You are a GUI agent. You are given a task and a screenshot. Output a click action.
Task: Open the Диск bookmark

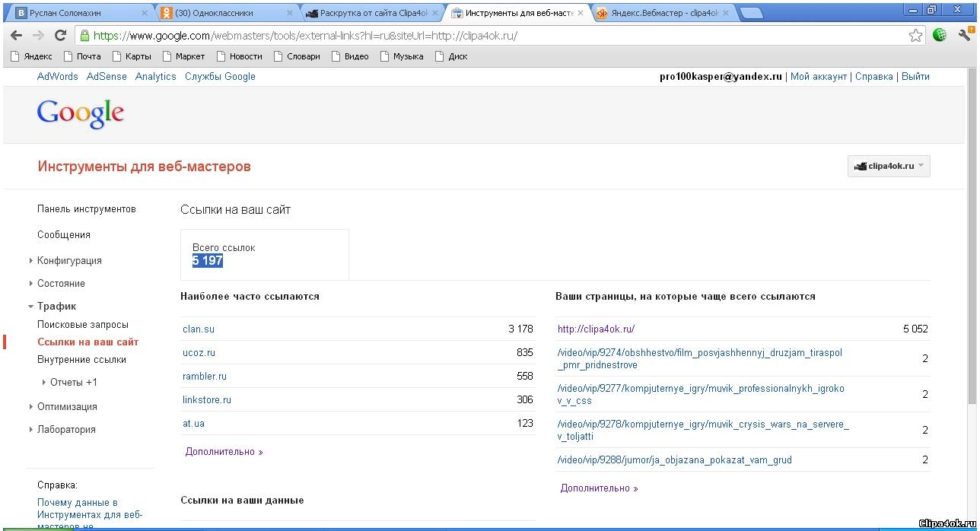(x=451, y=56)
